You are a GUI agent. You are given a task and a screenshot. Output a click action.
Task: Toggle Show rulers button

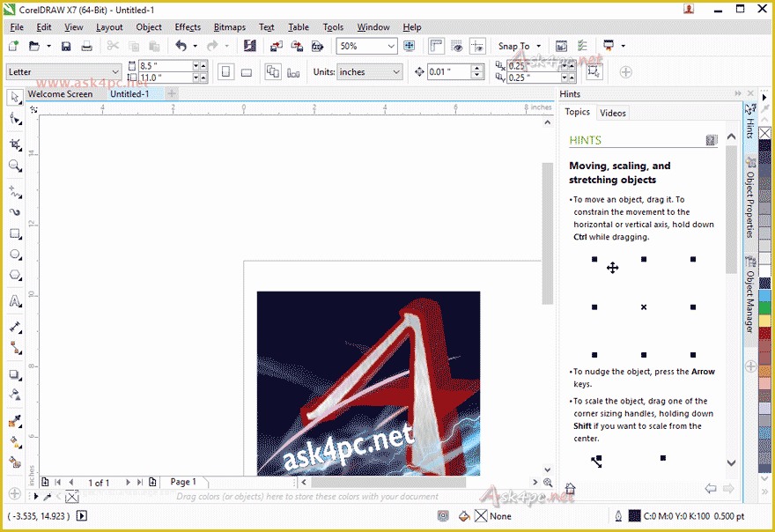coord(436,46)
